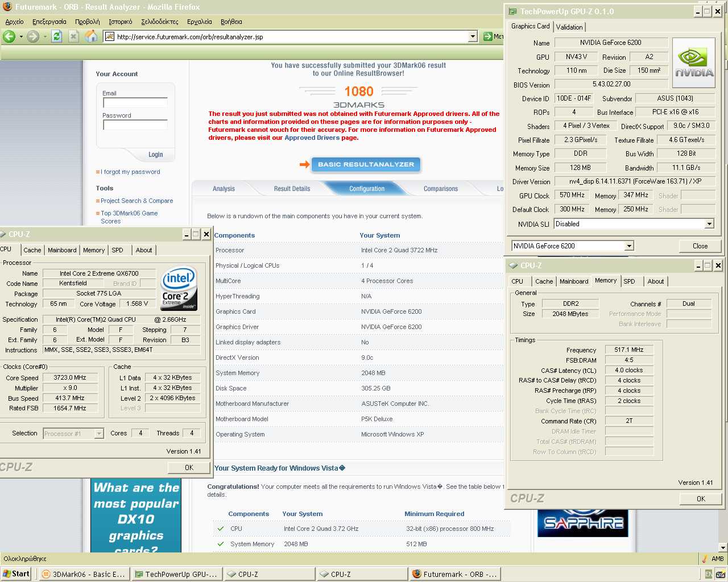Open the Επεξεργασία menu
Screen dimensions: 728x582
[49, 22]
